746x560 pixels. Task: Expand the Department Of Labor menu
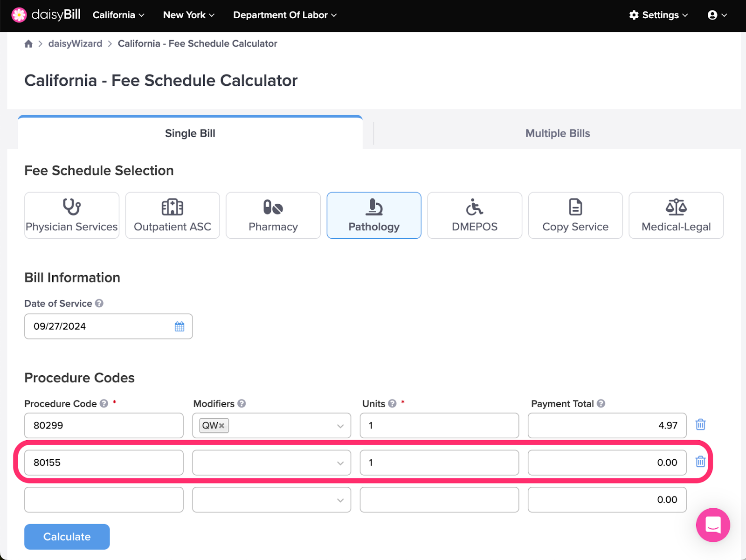coord(285,15)
